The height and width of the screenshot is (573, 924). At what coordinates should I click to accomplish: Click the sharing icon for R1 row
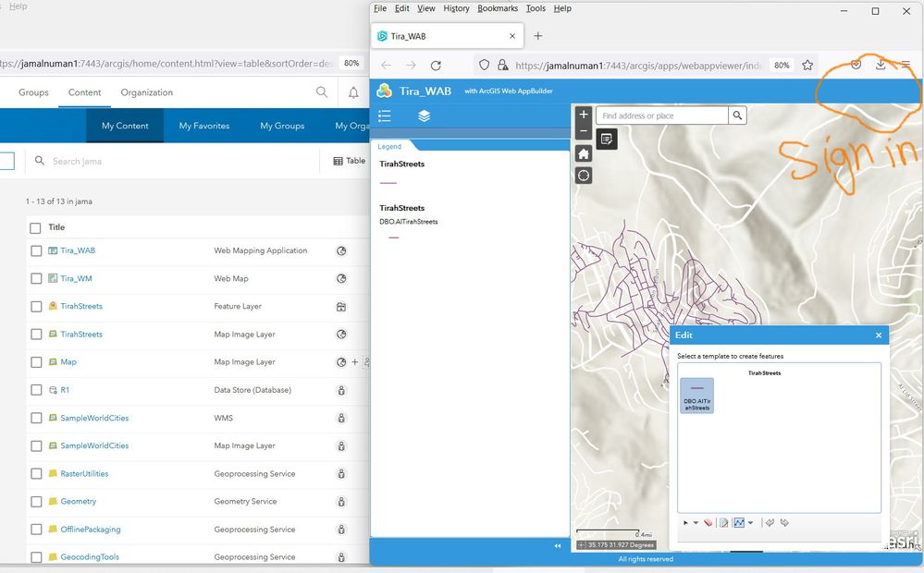[341, 390]
